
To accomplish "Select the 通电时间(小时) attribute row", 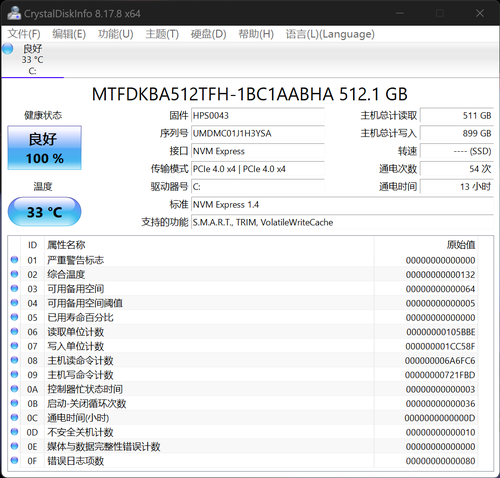I will [243, 418].
